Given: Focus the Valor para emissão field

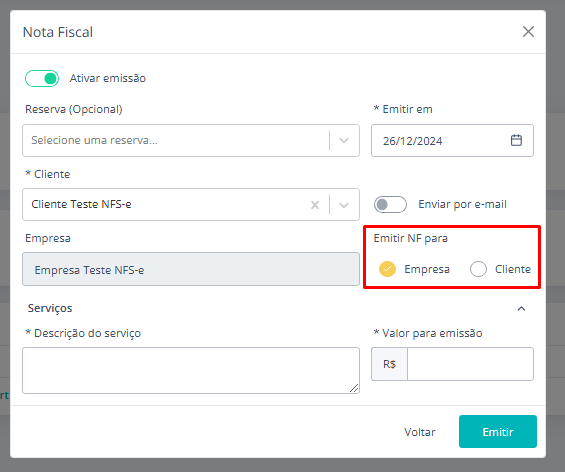Looking at the screenshot, I should point(470,364).
